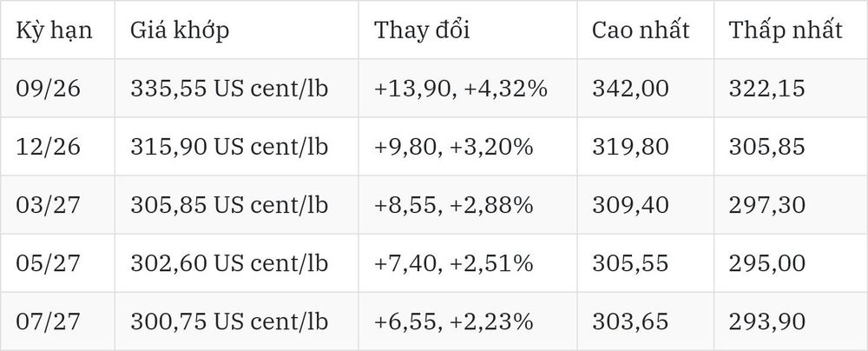Click the Thấp nhất column header
Viewport: 868px width, 351px height.
tap(791, 30)
